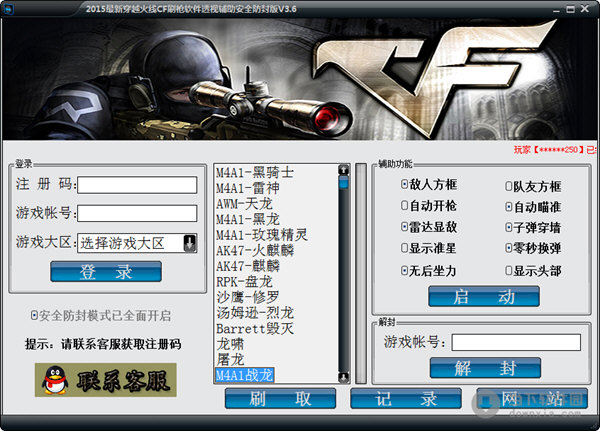The image size is (600, 431).
Task: Select Barrett毁灭 in weapon list
Action: 255,328
